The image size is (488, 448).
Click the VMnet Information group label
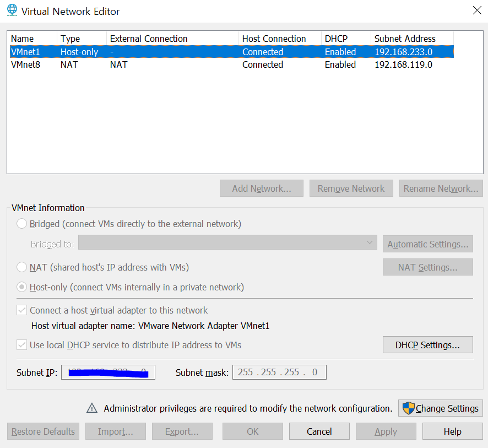pos(48,208)
